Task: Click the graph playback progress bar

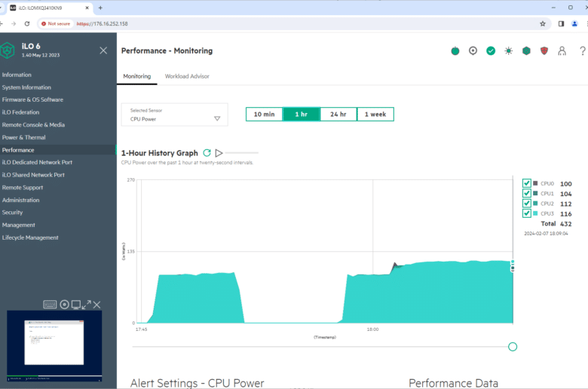Action: (x=242, y=153)
